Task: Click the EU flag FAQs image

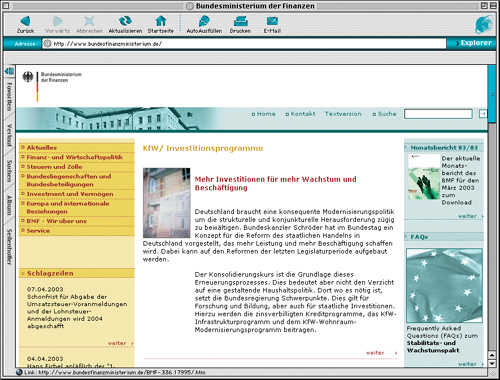Action: pyautogui.click(x=444, y=285)
